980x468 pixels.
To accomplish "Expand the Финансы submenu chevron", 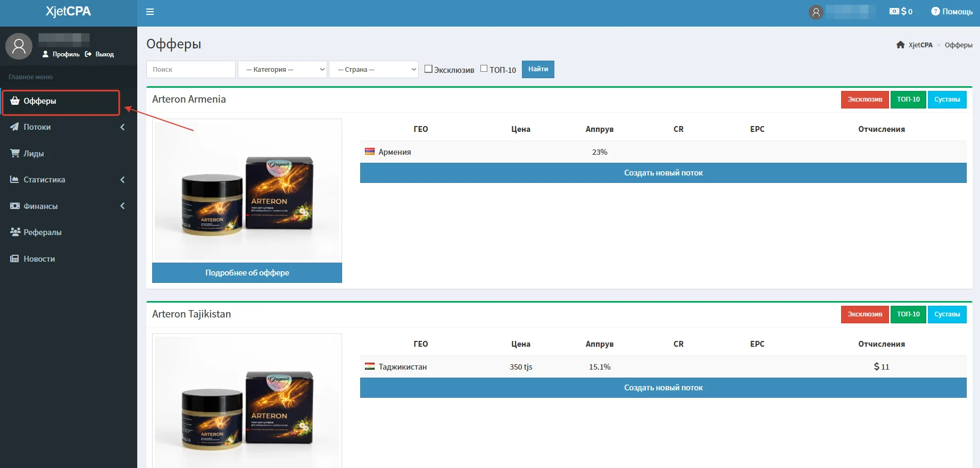I will [122, 206].
